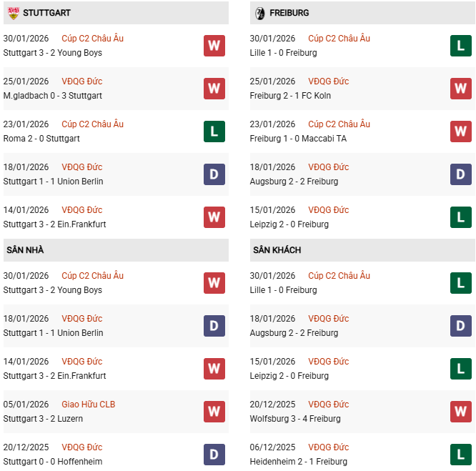The height and width of the screenshot is (471, 476).
Task: Click the W badge for Freiburg vs FC Koln
Action: [x=460, y=89]
